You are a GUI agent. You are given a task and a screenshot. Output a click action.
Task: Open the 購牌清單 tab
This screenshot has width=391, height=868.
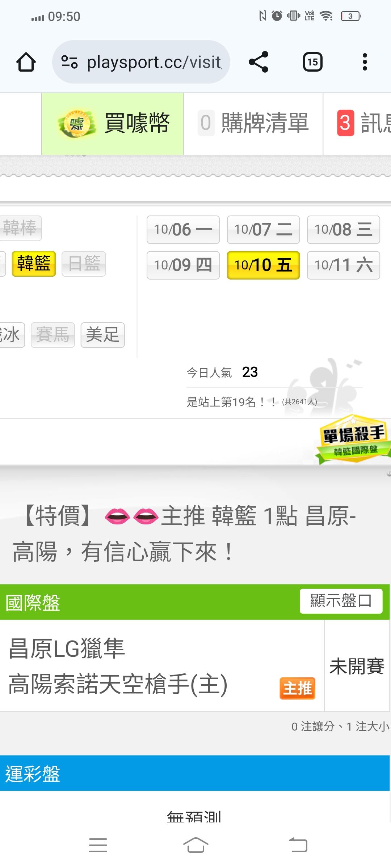click(253, 124)
